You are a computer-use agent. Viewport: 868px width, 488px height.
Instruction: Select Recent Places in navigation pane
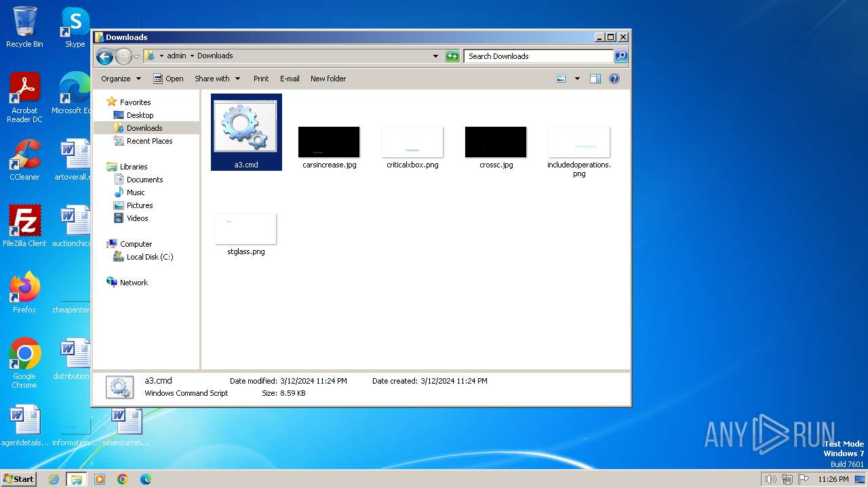coord(143,141)
